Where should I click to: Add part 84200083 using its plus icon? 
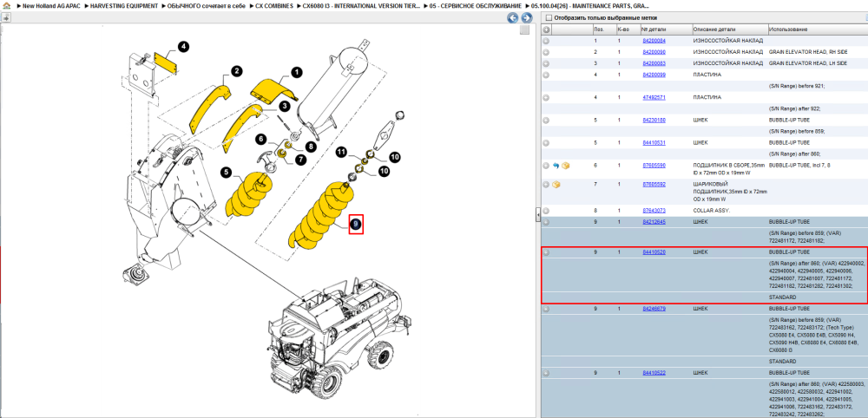point(546,63)
